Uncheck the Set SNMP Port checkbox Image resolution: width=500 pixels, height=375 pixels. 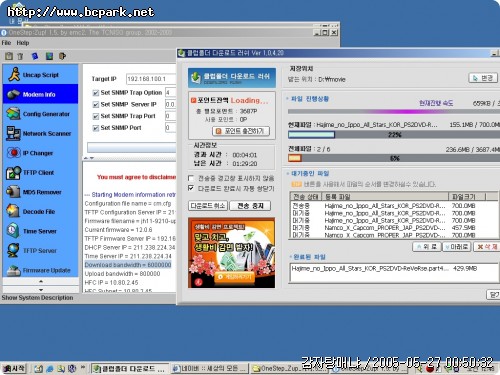tap(96, 128)
